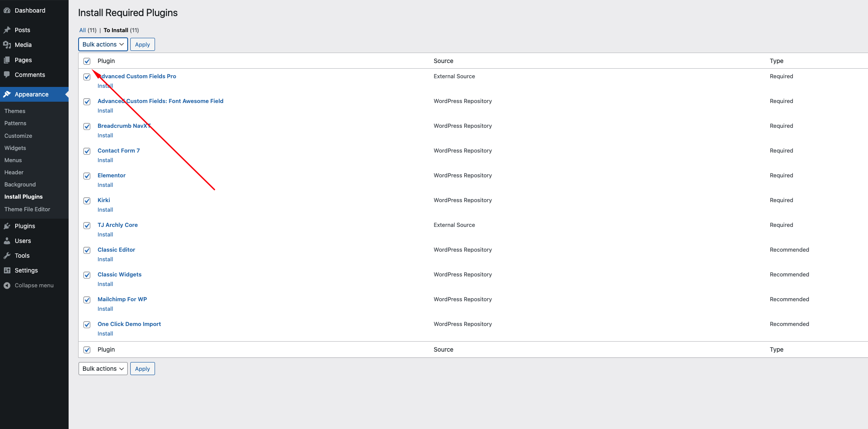Click the Dashboard gauge icon

point(7,10)
